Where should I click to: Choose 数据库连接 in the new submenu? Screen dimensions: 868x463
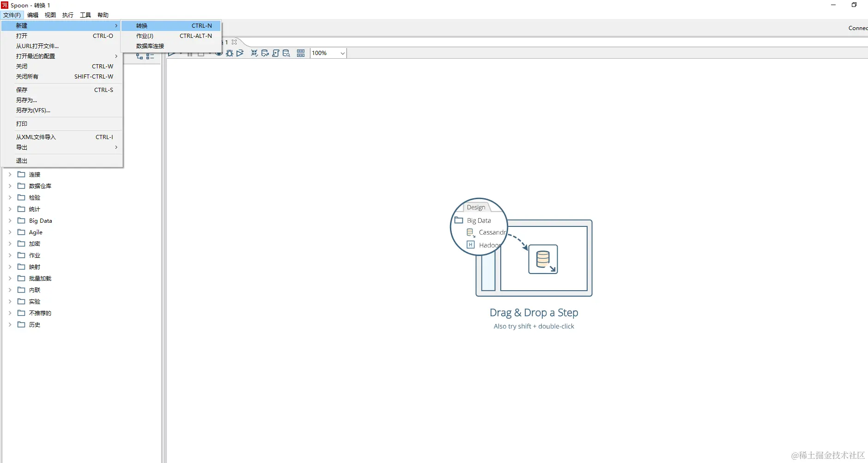[x=171, y=46]
